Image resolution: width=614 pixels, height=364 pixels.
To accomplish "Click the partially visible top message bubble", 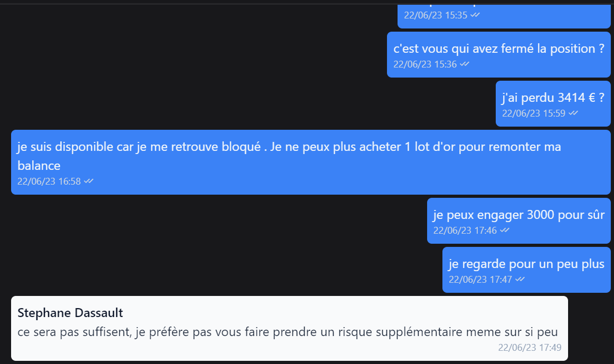I will point(504,16).
